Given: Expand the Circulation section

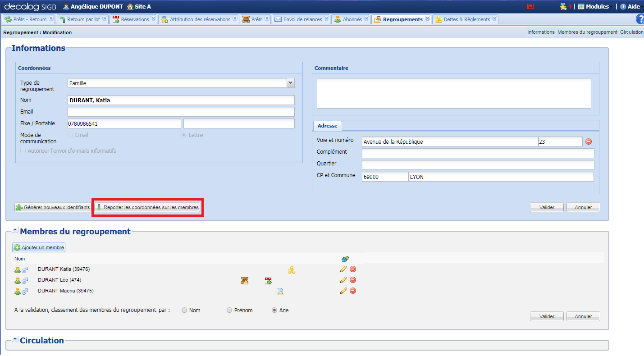Looking at the screenshot, I should (15, 339).
